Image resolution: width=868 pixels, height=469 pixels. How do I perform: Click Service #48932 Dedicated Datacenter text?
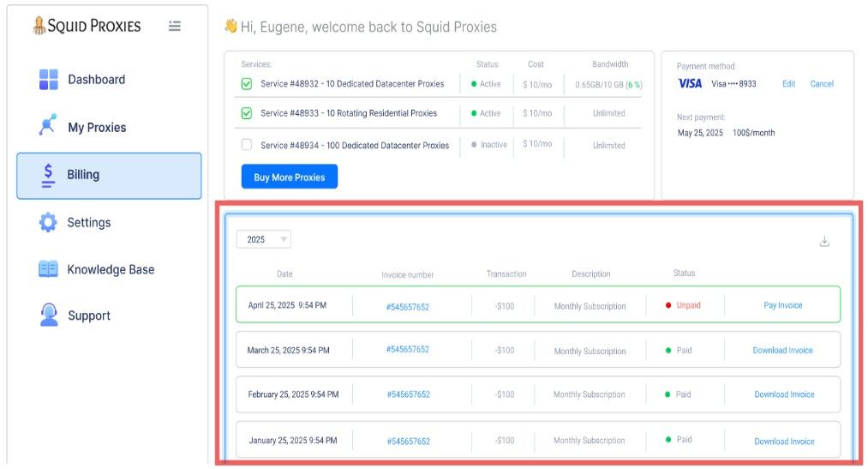(352, 84)
